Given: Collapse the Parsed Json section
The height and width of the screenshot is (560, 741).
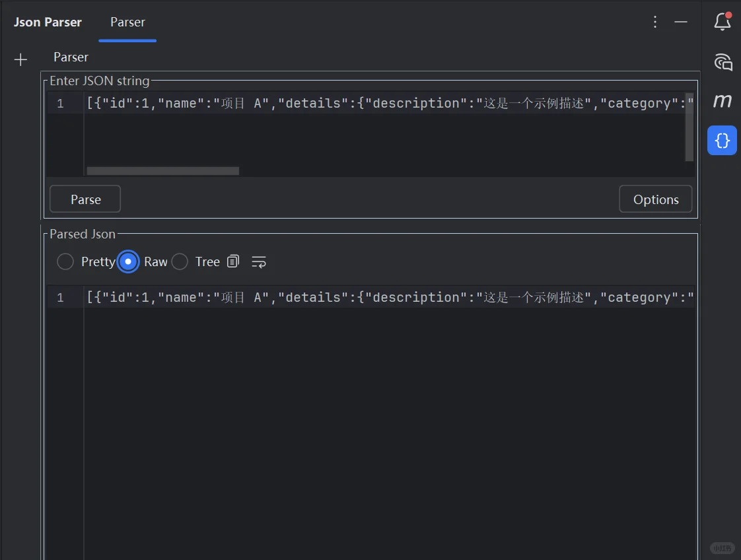Looking at the screenshot, I should [82, 234].
